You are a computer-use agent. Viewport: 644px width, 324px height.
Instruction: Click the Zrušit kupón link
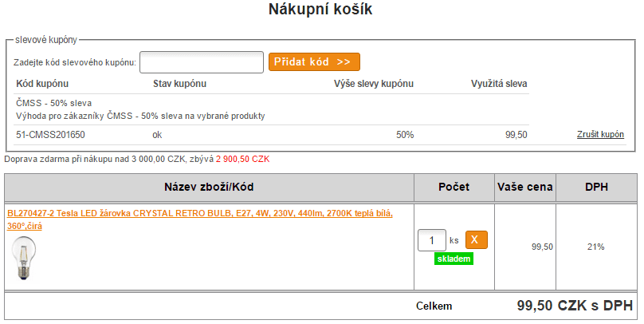coord(600,134)
